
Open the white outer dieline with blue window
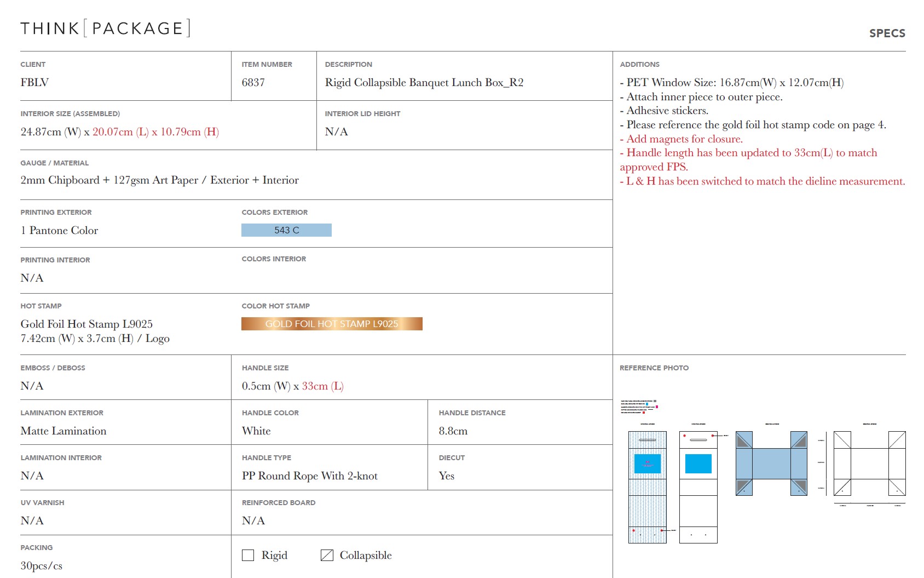click(698, 487)
